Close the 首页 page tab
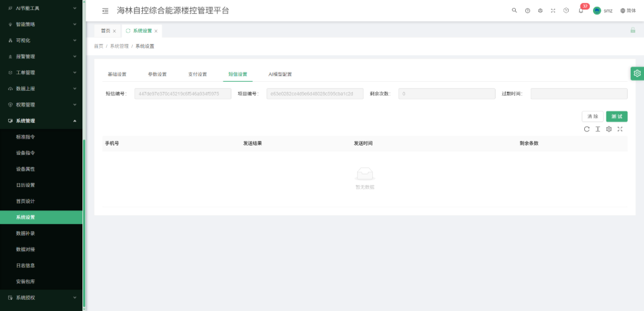This screenshot has height=311, width=644. [x=114, y=31]
